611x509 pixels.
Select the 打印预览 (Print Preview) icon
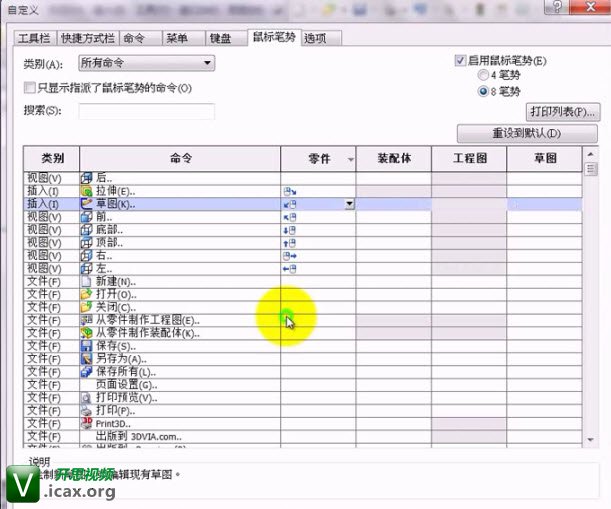[86, 397]
